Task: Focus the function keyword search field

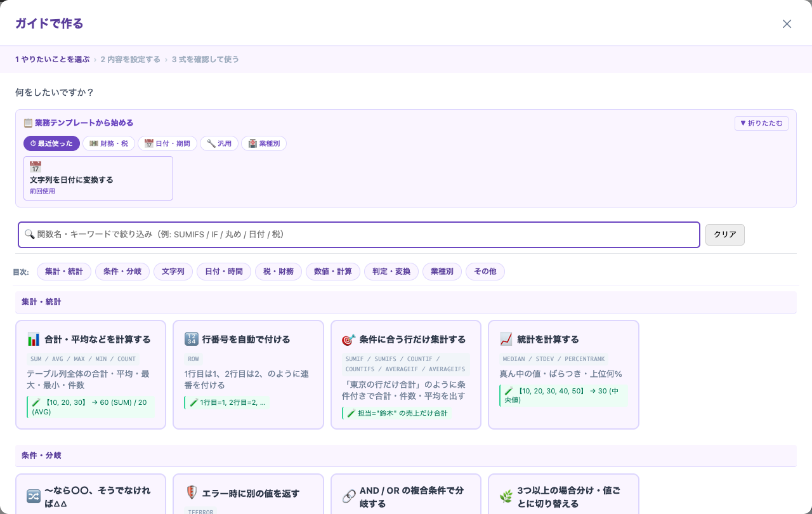Action: (359, 234)
